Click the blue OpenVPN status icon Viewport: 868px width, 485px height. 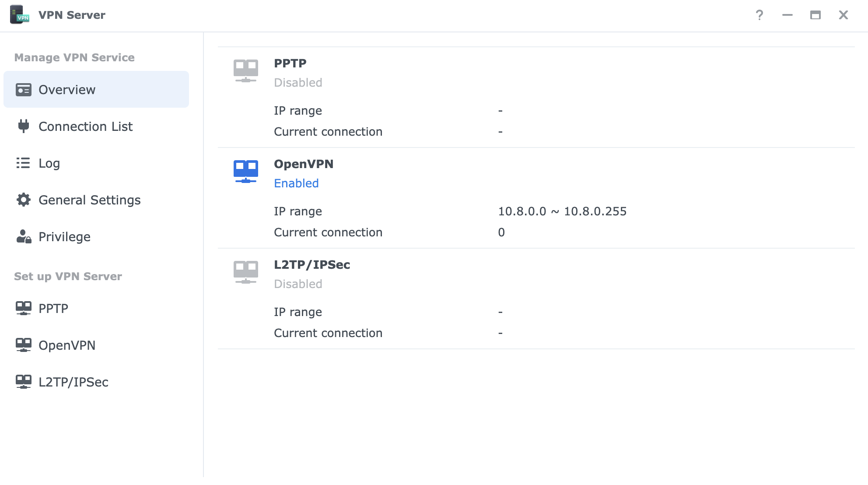246,172
